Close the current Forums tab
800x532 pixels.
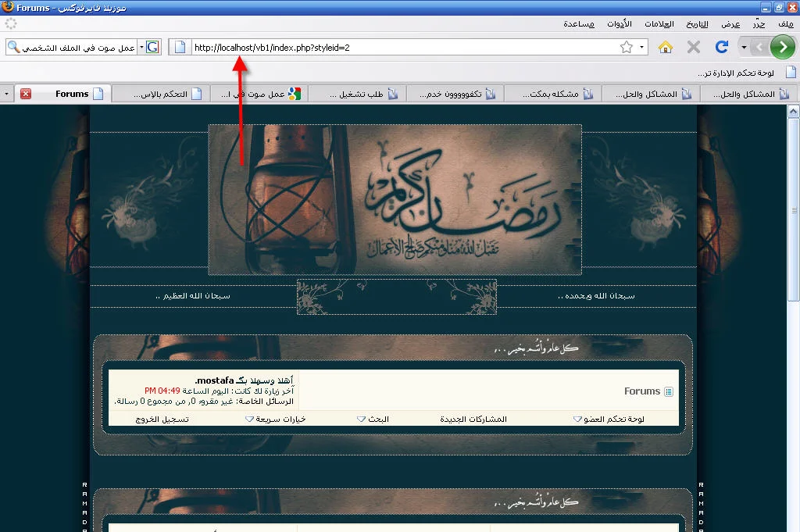[x=26, y=94]
